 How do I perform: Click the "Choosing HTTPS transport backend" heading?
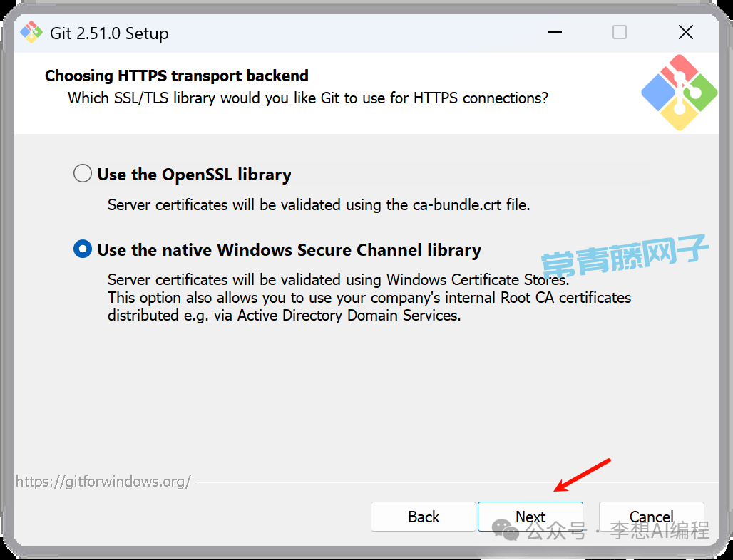[x=177, y=76]
